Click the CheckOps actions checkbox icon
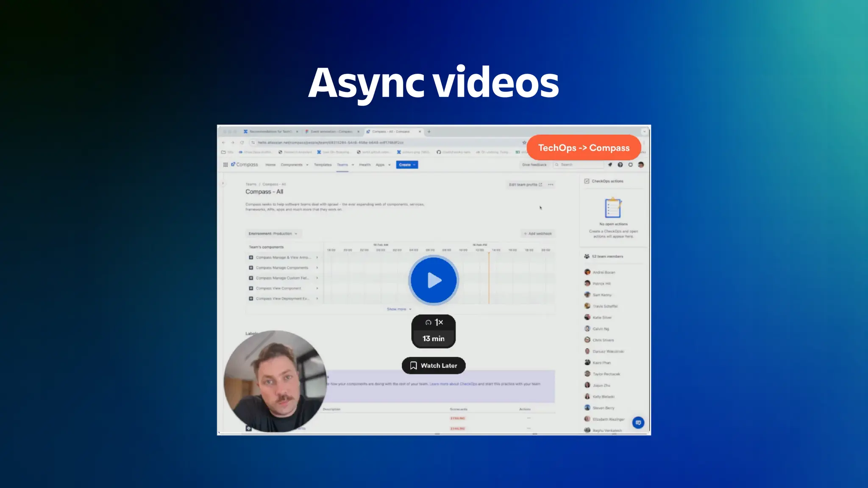Viewport: 868px width, 488px height. 587,181
